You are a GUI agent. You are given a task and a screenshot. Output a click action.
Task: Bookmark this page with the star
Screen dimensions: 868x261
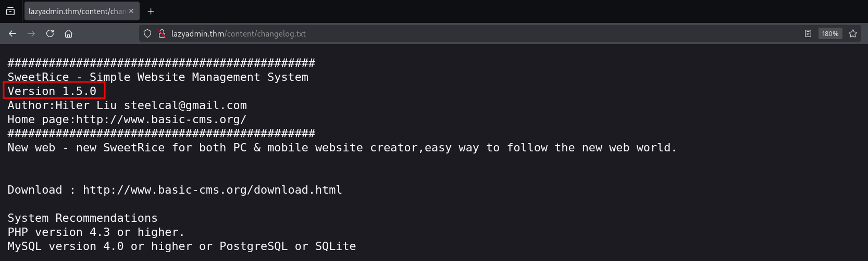[x=853, y=33]
